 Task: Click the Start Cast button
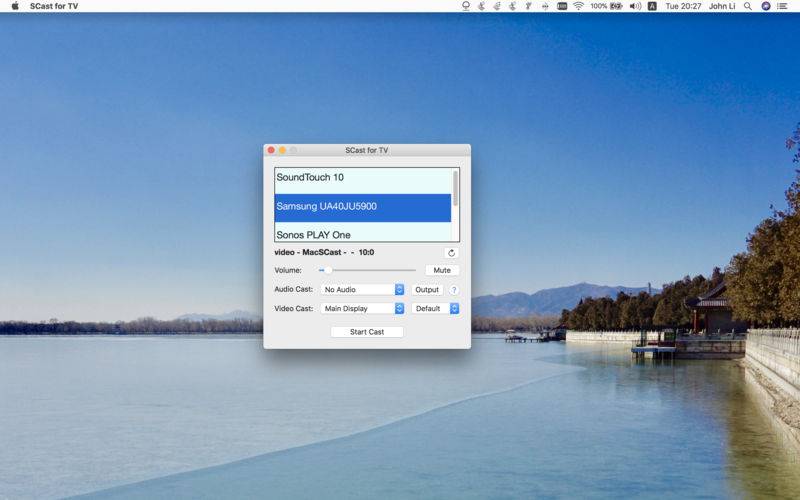pos(367,332)
